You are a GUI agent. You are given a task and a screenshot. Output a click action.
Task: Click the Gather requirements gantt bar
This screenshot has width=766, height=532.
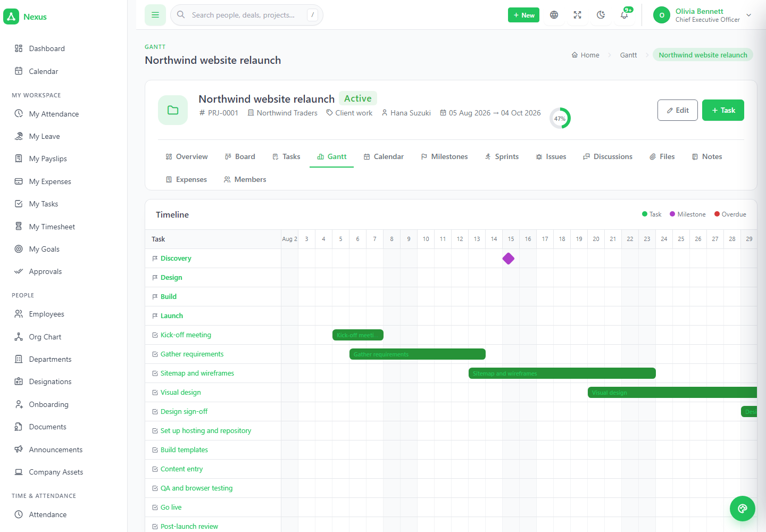(x=418, y=354)
